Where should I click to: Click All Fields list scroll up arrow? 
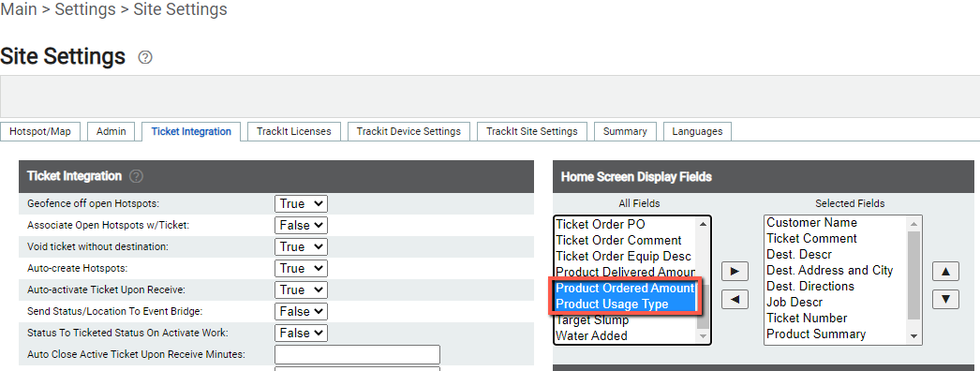(x=703, y=224)
